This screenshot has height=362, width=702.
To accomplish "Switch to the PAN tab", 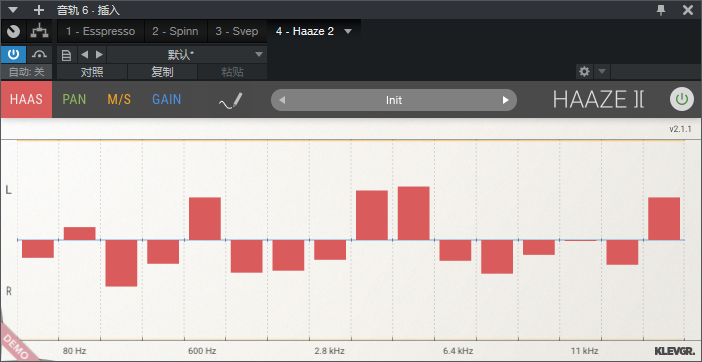I will (74, 99).
